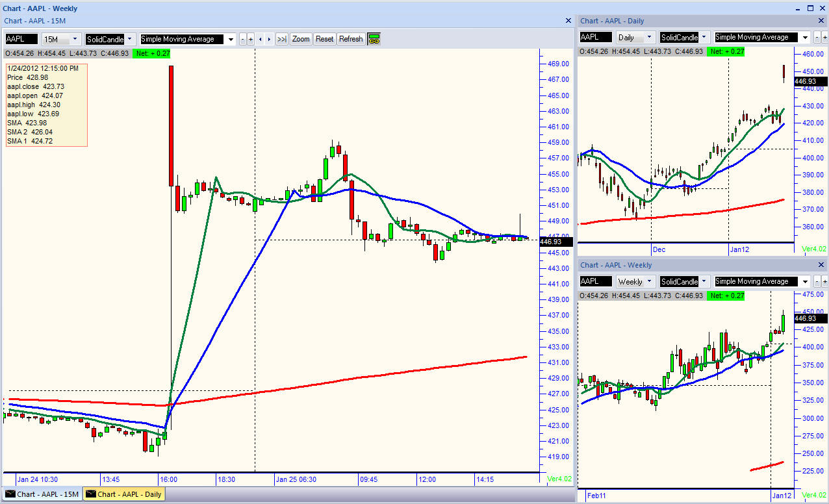Click Jan 25 06:30 time axis label
The image size is (829, 504).
pos(296,479)
